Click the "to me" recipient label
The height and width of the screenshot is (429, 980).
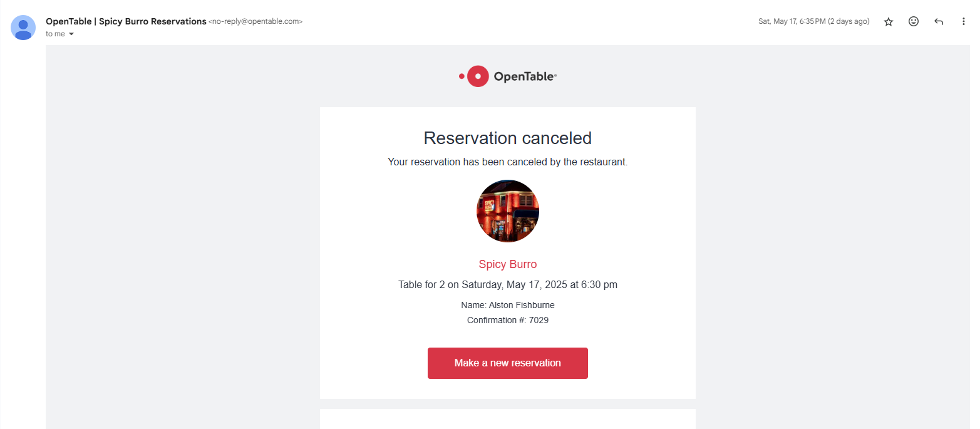pyautogui.click(x=55, y=34)
